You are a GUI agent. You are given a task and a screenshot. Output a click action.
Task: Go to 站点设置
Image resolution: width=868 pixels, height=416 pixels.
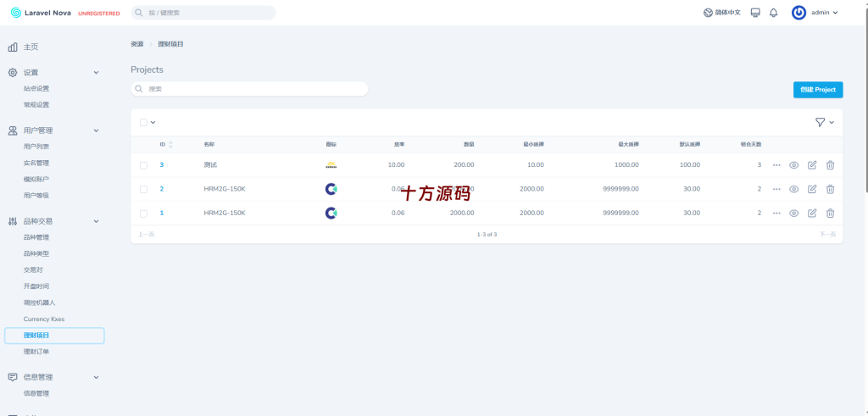[36, 88]
